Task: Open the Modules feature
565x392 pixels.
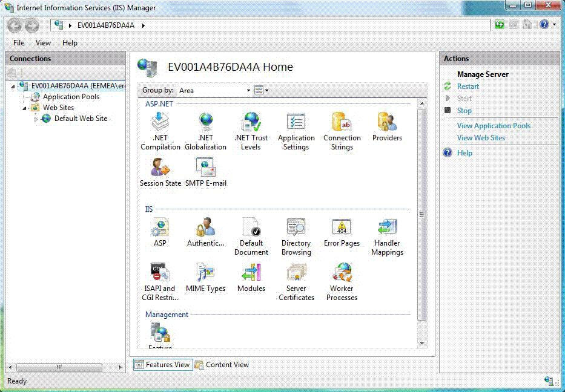Action: pos(251,278)
